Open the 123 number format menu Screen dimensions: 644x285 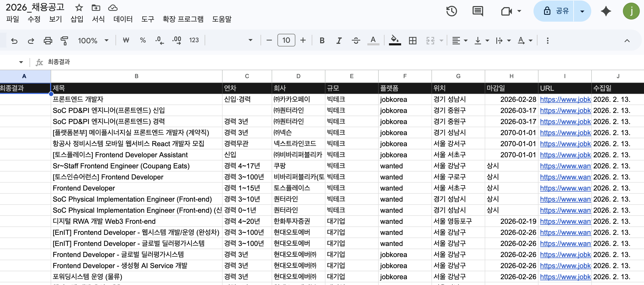pos(194,40)
